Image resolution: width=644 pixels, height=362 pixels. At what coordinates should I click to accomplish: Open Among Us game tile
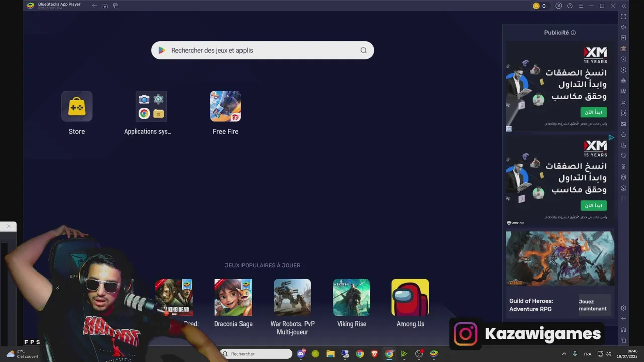tap(410, 297)
